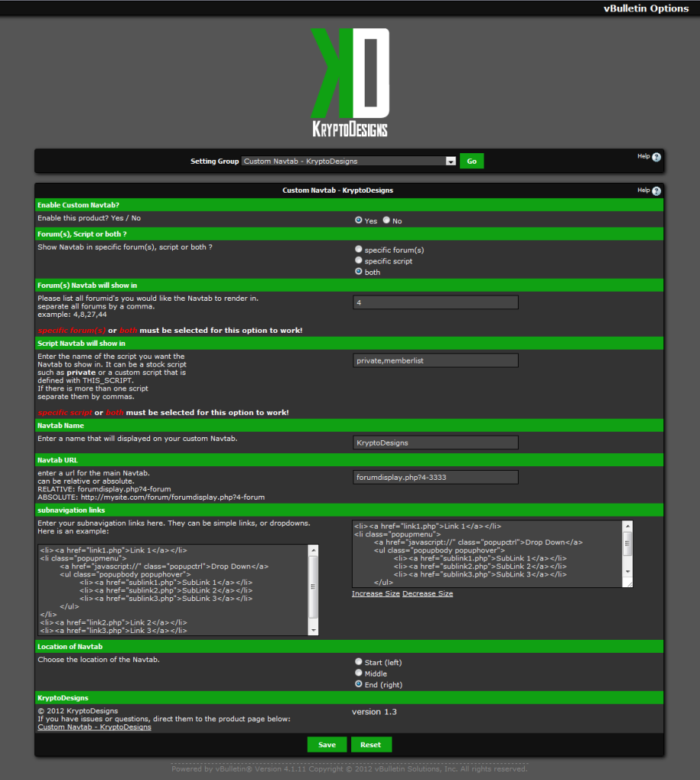Click inside the subnavigation links textarea
This screenshot has height=780, width=700.
pos(487,555)
